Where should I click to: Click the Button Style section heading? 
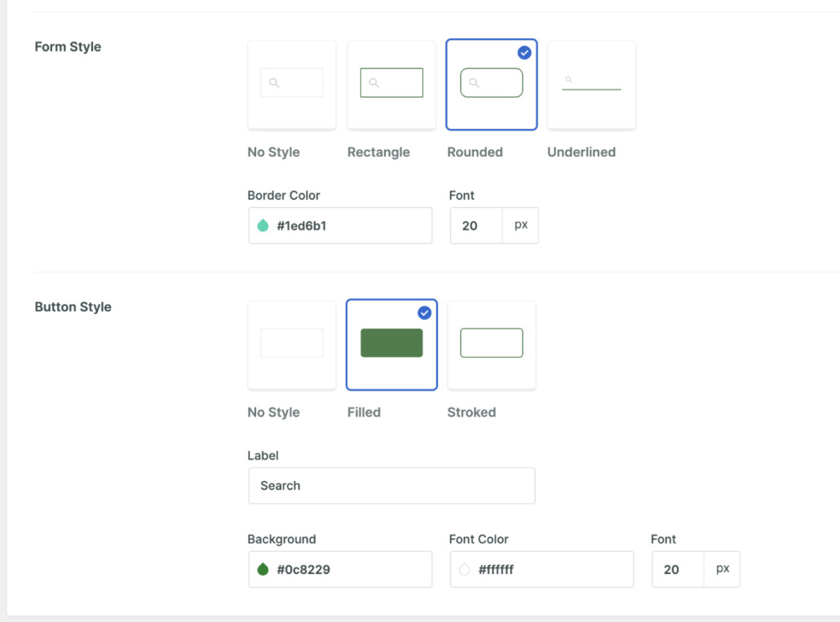73,307
